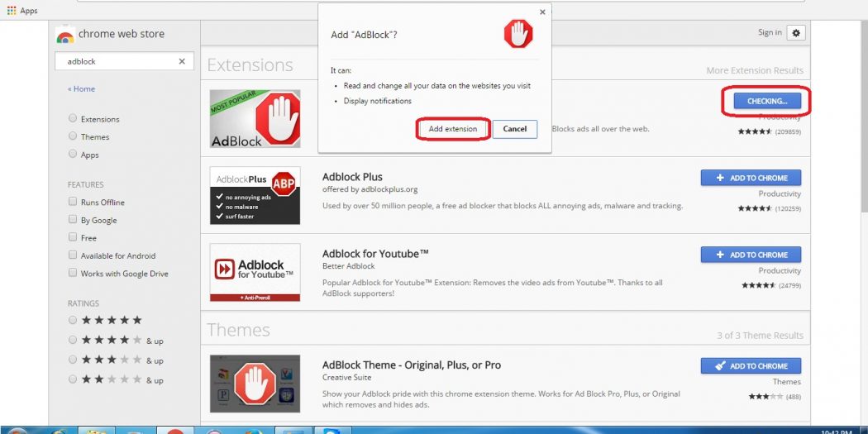Click the Extensions section heading
868x434 pixels.
250,64
